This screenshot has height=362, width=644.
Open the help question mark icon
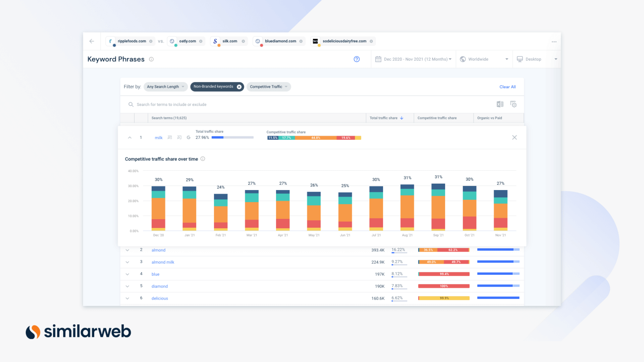357,59
